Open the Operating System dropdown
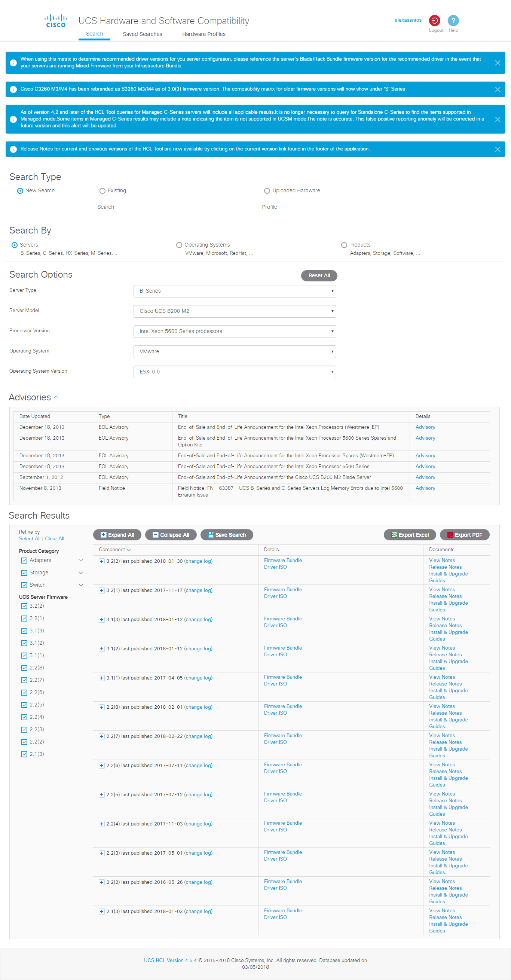 [x=235, y=351]
